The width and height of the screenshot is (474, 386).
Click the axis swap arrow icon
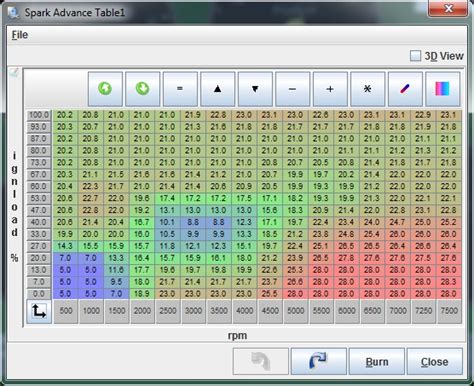click(39, 311)
